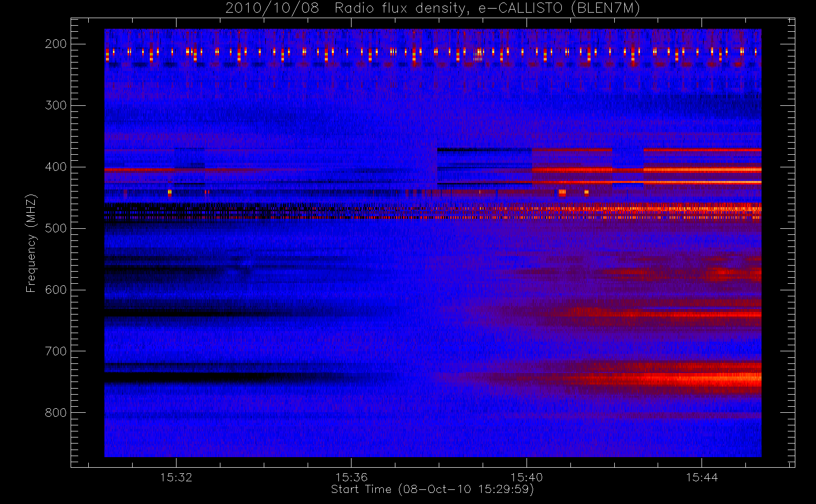The image size is (816, 504).
Task: Select the 600 frequency axis label
Action: point(56,290)
